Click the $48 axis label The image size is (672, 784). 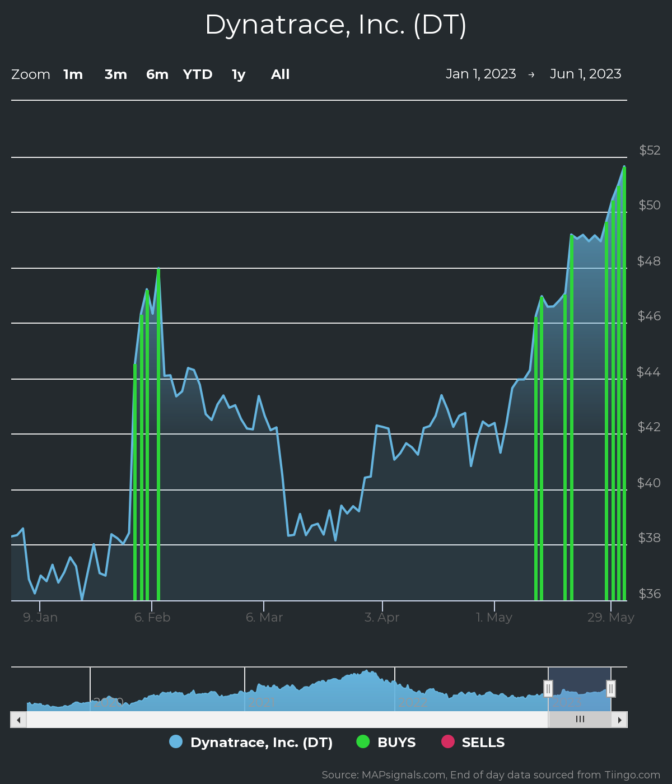tap(649, 261)
